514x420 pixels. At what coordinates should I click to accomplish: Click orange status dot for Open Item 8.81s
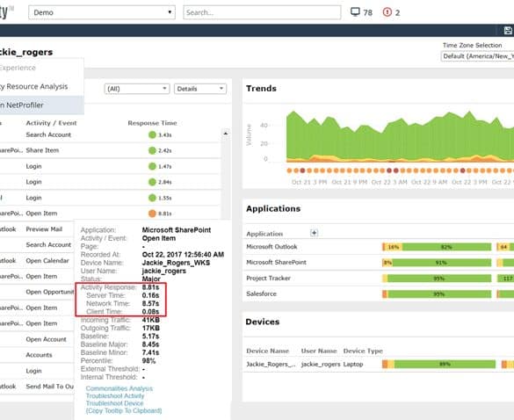point(152,214)
